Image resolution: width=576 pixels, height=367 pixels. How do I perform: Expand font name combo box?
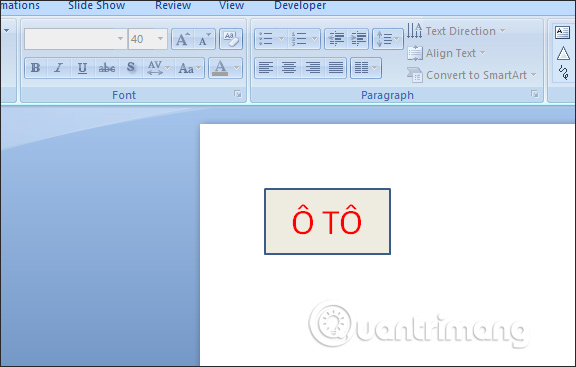(x=120, y=39)
